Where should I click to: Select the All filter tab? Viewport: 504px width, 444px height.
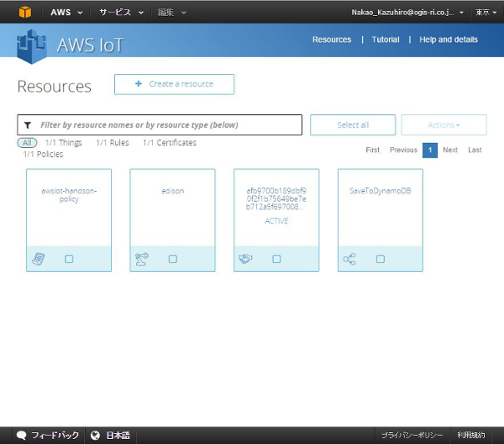27,142
